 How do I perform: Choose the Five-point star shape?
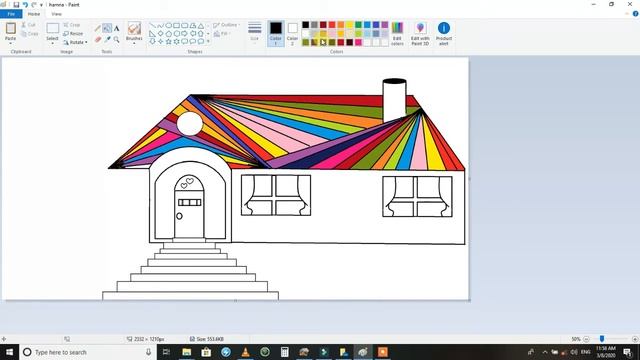pos(168,41)
